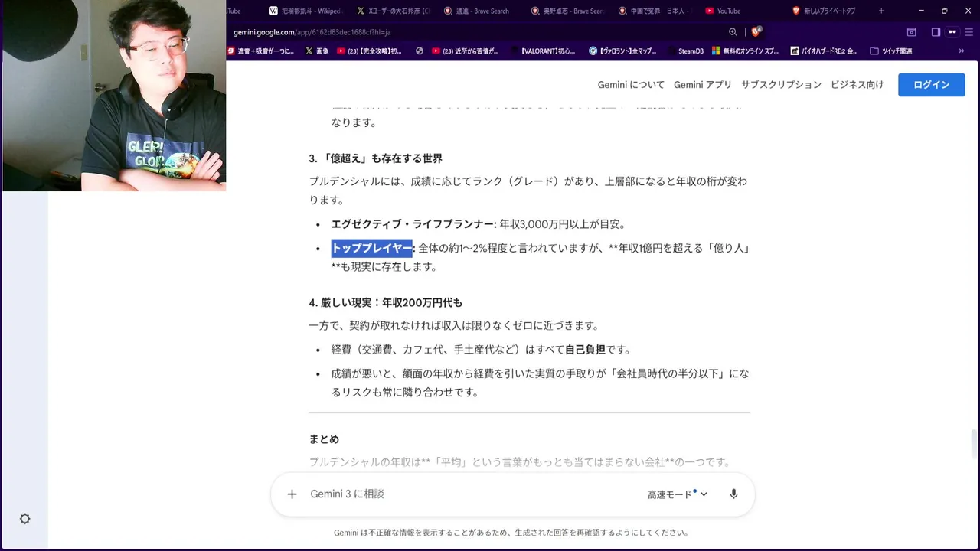Click エグゼクティブ・ライフプランナー text
This screenshot has width=980, height=551.
[413, 224]
